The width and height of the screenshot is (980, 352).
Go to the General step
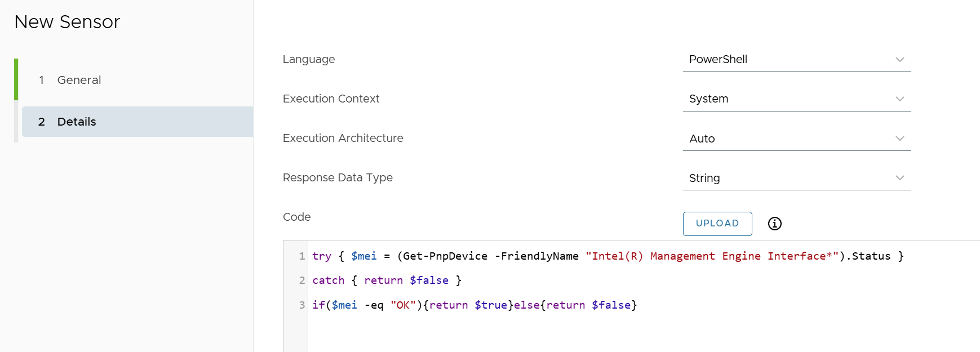tap(79, 80)
